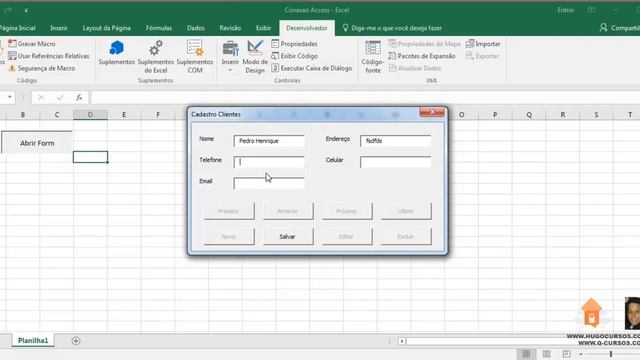
Task: Click the Endereço text field
Action: (x=396, y=141)
